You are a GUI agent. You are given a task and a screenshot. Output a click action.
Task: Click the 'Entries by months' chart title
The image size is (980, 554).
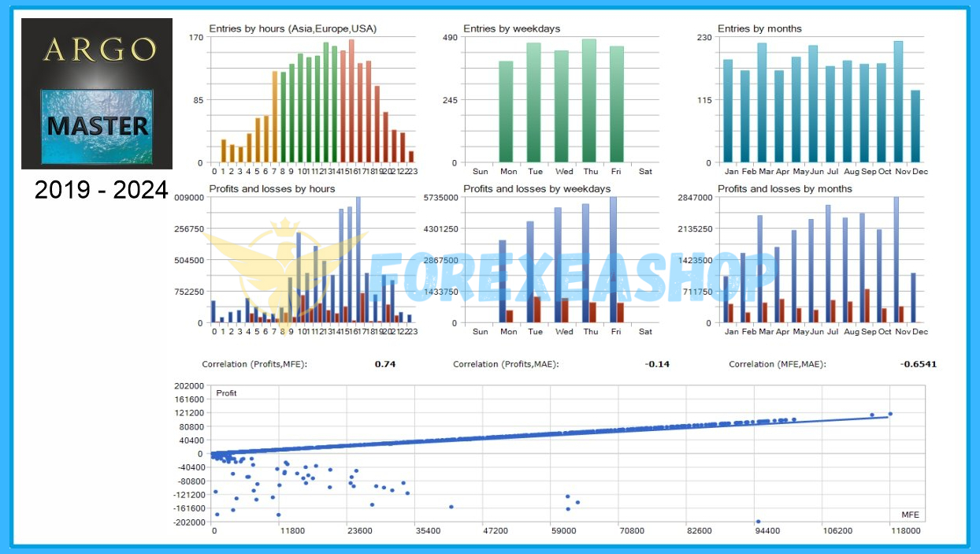coord(759,29)
